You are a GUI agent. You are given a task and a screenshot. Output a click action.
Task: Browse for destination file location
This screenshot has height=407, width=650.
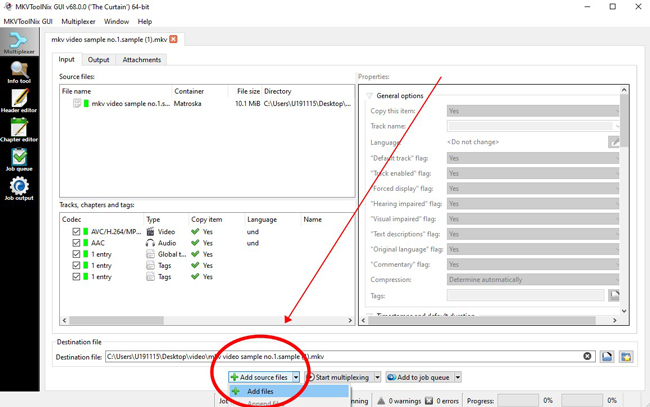[607, 356]
